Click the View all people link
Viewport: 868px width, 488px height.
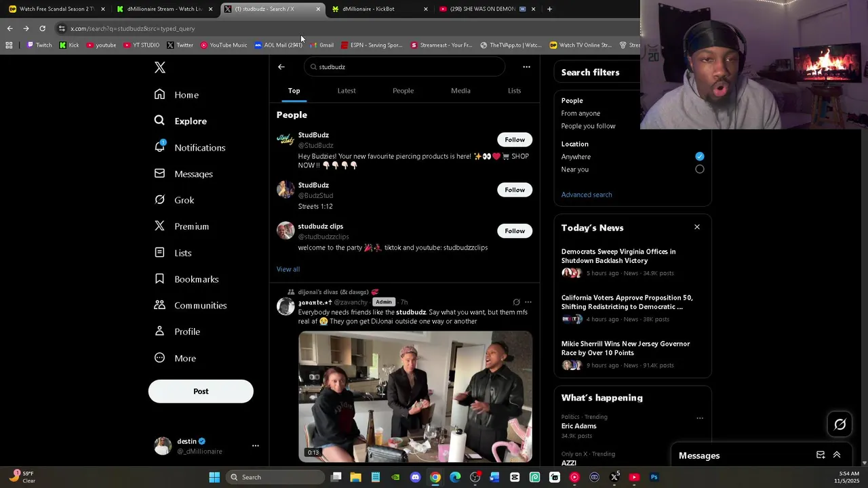click(288, 269)
